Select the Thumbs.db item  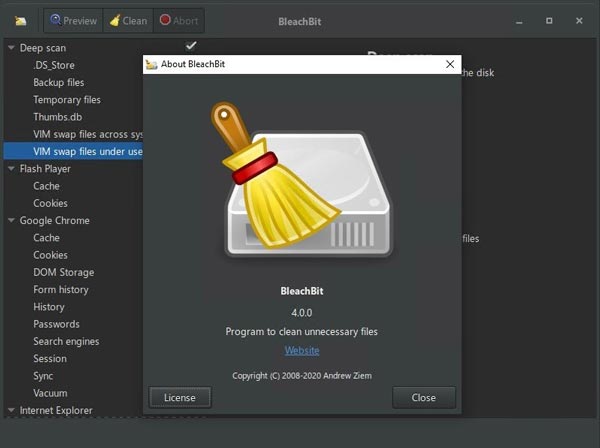(57, 117)
